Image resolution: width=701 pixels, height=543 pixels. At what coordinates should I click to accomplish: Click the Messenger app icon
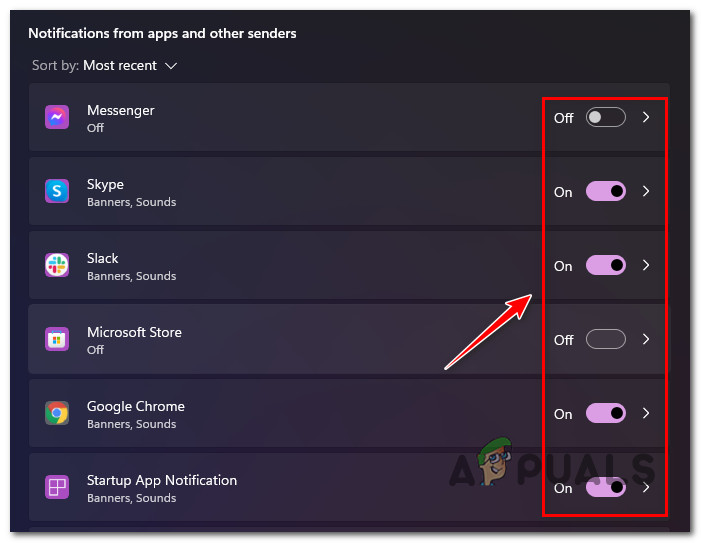[57, 118]
